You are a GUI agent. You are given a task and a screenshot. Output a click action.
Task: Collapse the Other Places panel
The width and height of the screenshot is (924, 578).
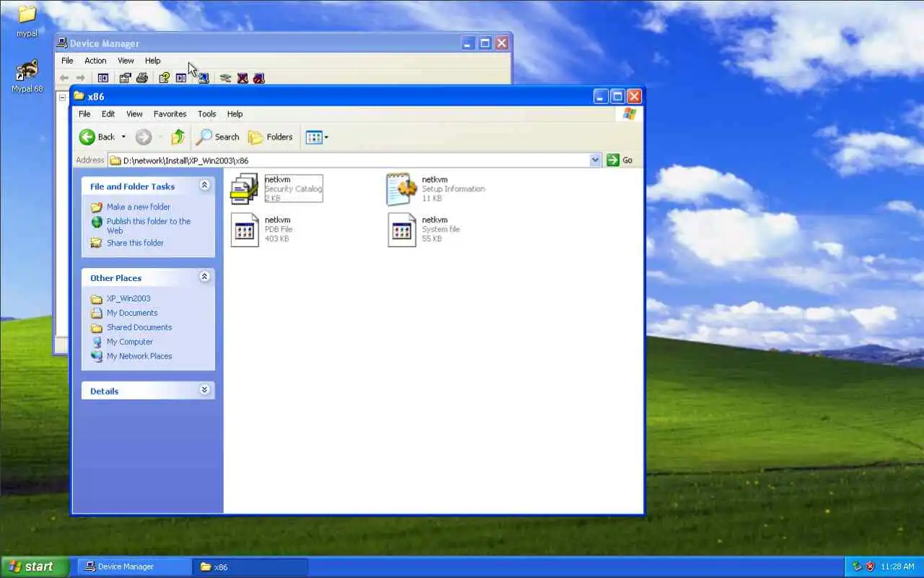(204, 277)
